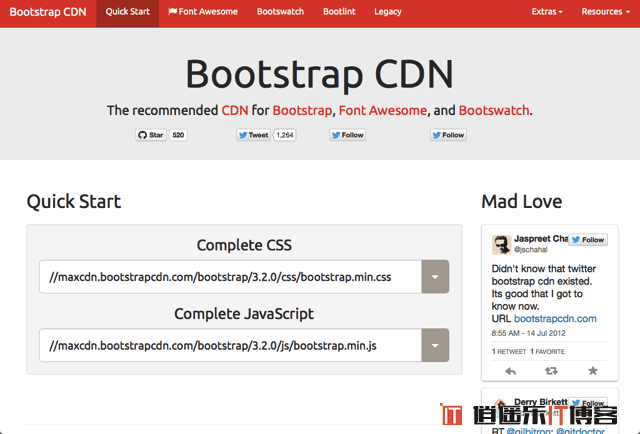Open the 8:55 AM - 14 Jul 2012 timestamp
Image resolution: width=640 pixels, height=434 pixels.
529,333
